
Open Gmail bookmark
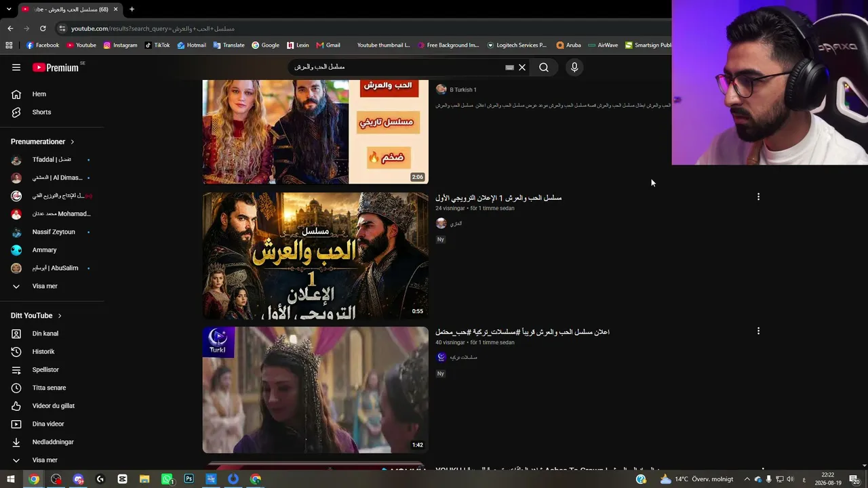328,45
